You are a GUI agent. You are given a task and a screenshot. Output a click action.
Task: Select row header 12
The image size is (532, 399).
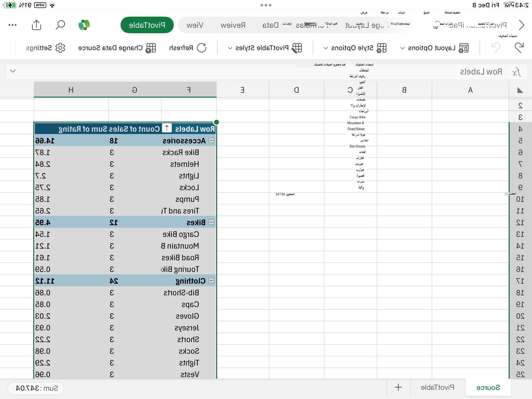point(520,223)
